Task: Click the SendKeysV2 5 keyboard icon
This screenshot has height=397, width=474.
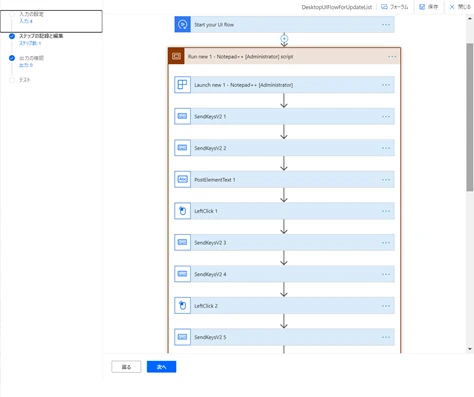Action: (x=183, y=337)
